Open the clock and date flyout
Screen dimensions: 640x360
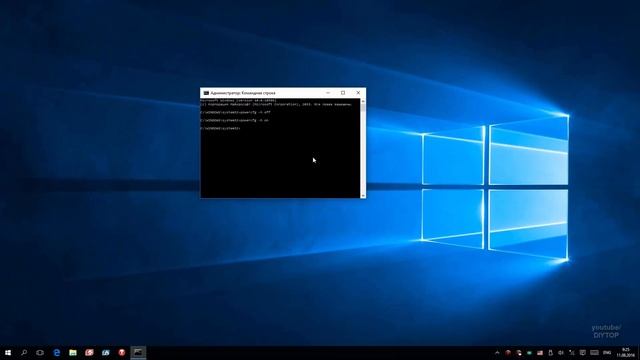626,353
